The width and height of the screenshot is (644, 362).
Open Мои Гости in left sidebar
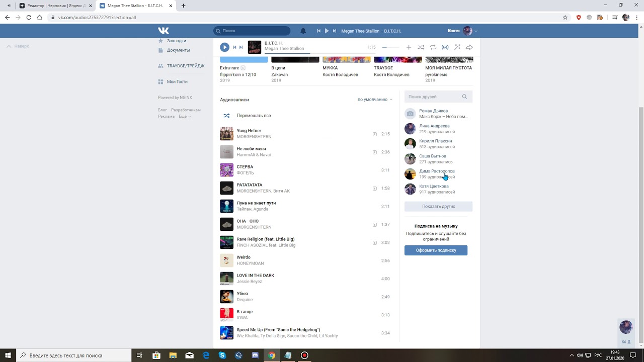coord(177,81)
